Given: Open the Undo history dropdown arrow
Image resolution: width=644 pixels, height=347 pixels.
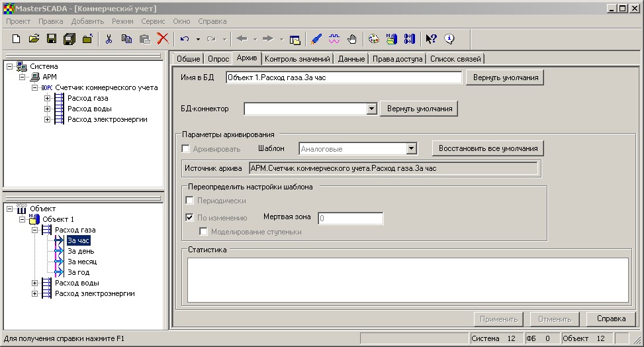Looking at the screenshot, I should pos(198,40).
